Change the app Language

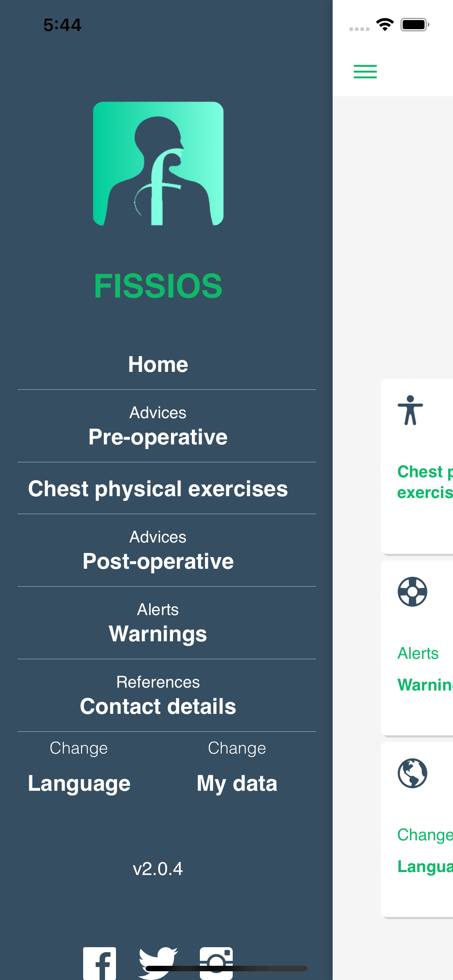coord(79,769)
